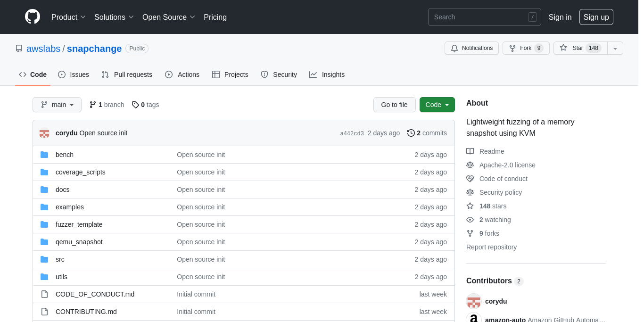Viewport: 644px width, 322px height.
Task: Click corydu's avatar in the commit row
Action: (x=44, y=133)
